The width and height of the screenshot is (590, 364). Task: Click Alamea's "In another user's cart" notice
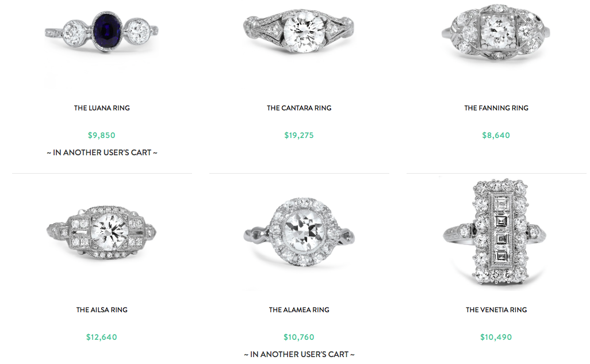(x=299, y=354)
